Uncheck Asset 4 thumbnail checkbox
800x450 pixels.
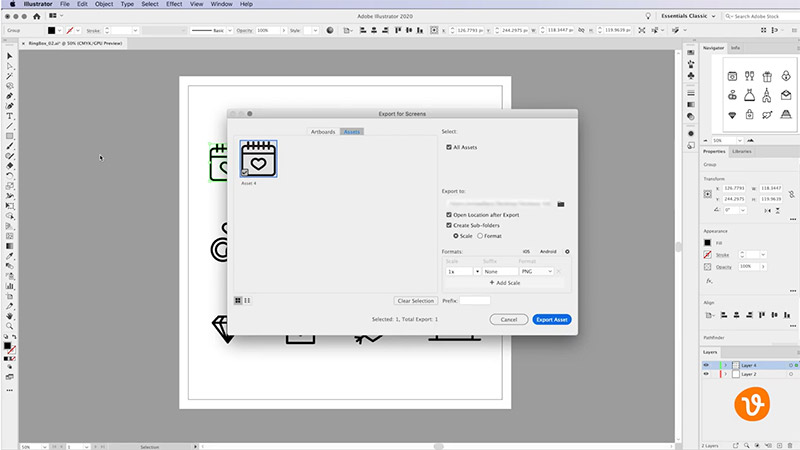(245, 172)
